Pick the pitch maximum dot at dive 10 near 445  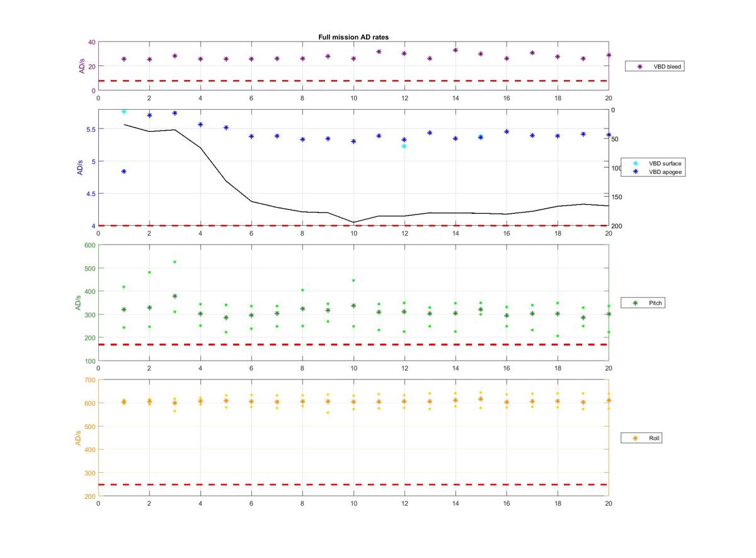click(x=353, y=281)
